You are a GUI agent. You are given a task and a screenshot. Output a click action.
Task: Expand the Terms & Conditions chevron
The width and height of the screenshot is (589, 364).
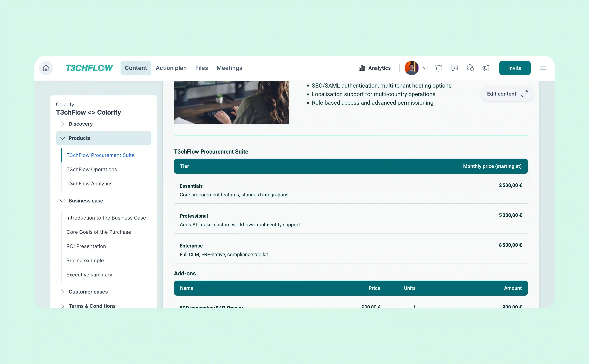click(x=62, y=306)
